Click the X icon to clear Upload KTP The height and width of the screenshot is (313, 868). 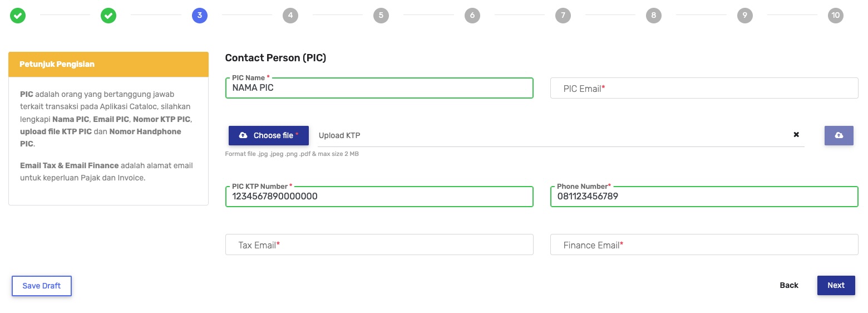796,135
